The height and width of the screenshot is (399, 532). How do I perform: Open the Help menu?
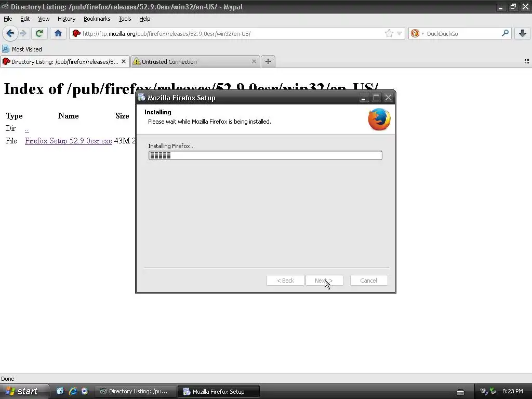(x=144, y=19)
